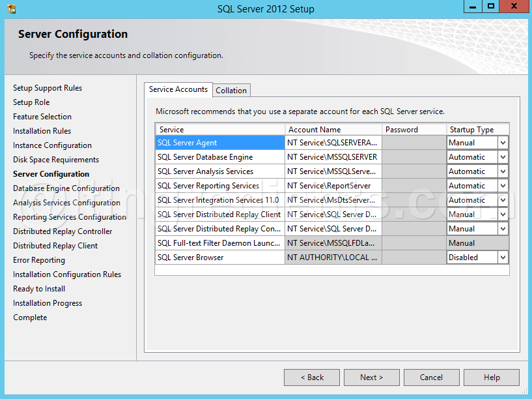Expand SQL Server Agent startup type dropdown
The width and height of the screenshot is (532, 399).
click(503, 143)
